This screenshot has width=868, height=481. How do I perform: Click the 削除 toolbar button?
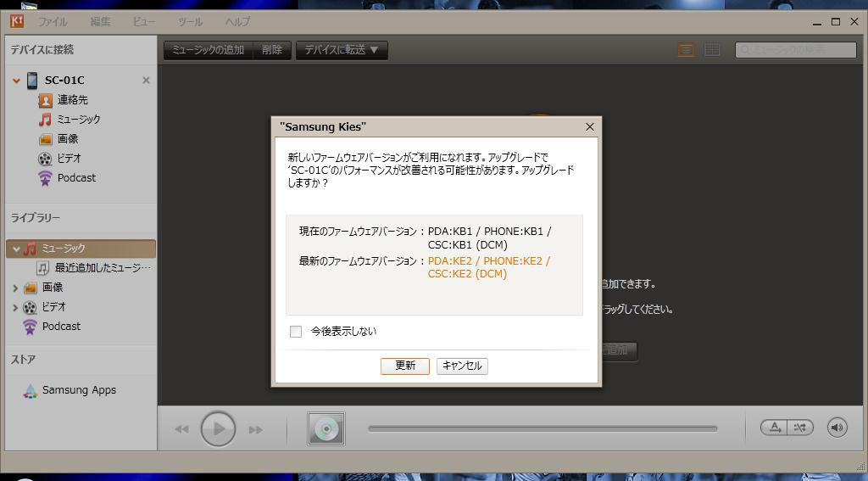[272, 50]
